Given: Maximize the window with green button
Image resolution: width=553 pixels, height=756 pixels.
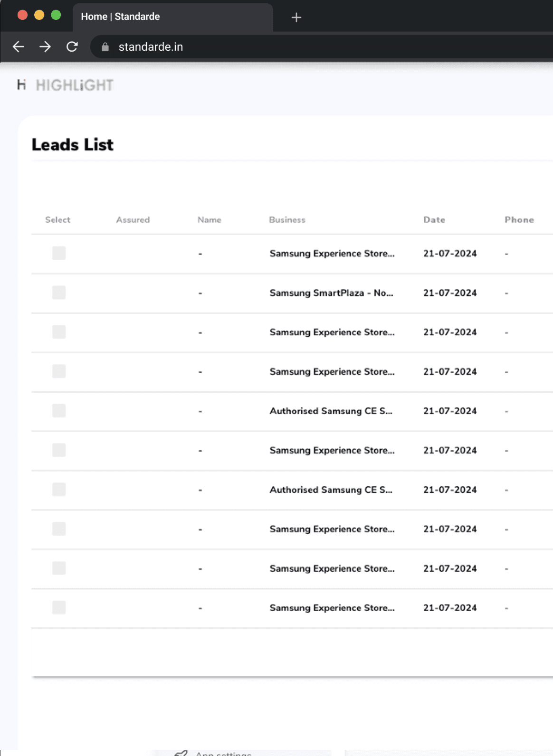Looking at the screenshot, I should pyautogui.click(x=56, y=15).
